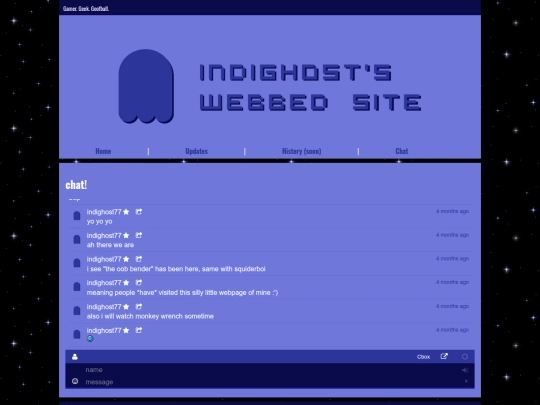
Task: Focus the name input field
Action: (270, 370)
